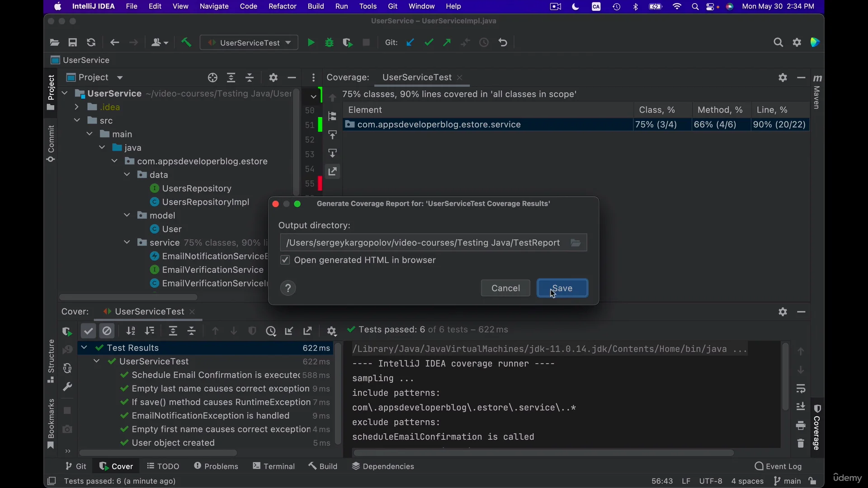This screenshot has height=488, width=868.
Task: Collapse UserServiceTest results node
Action: 97,361
